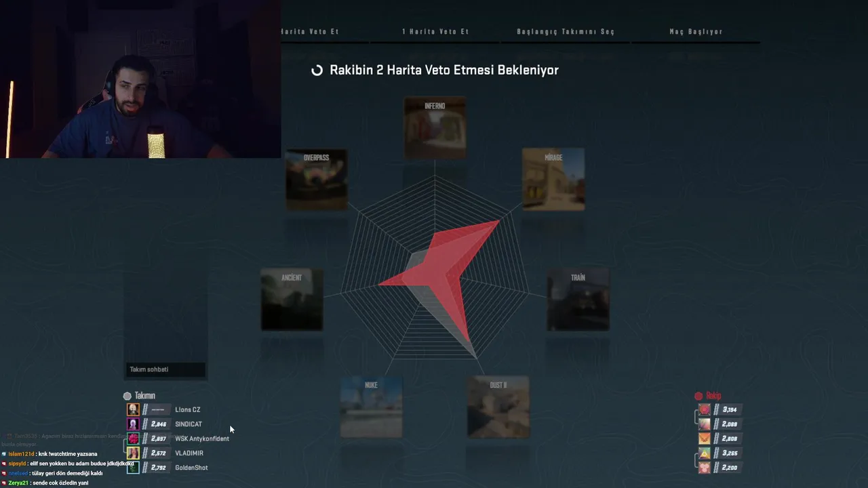The image size is (868, 488).
Task: Click the 'Takımın' team label
Action: point(145,396)
